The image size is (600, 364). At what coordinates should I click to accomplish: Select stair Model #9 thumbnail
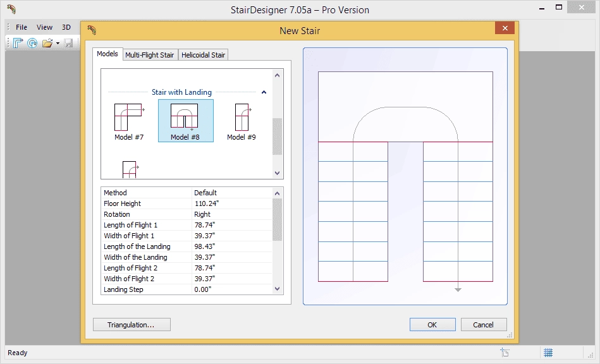point(242,121)
